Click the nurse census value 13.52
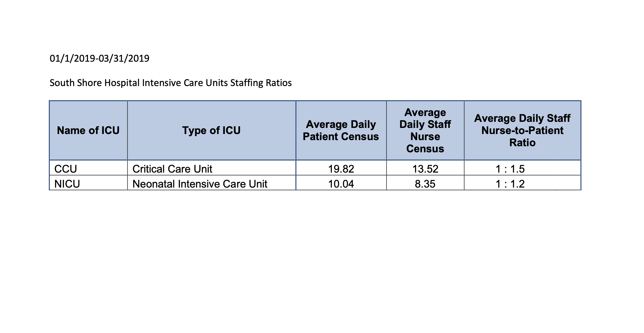The image size is (644, 333). point(425,169)
